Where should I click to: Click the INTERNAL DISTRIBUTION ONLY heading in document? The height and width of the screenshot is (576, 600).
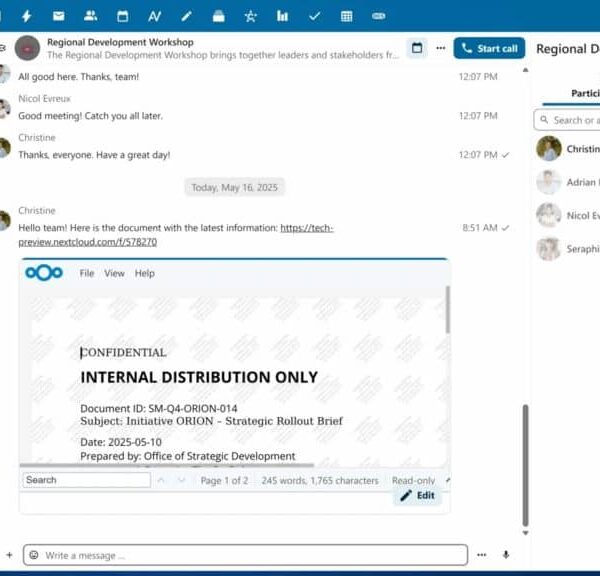click(x=199, y=377)
